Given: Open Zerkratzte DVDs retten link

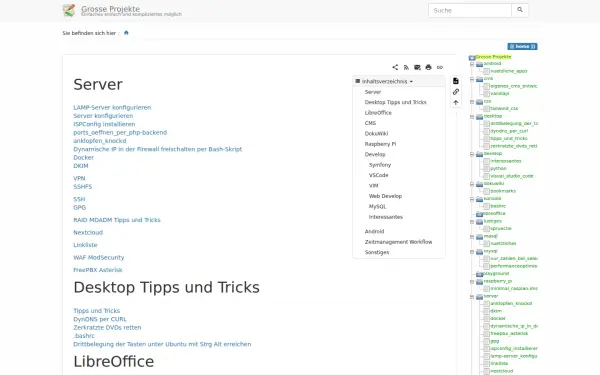Looking at the screenshot, I should click(107, 328).
